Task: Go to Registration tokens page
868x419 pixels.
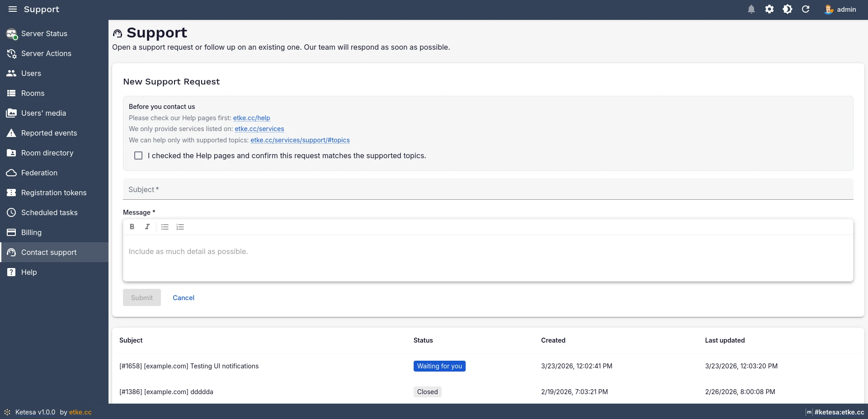Action: [53, 193]
